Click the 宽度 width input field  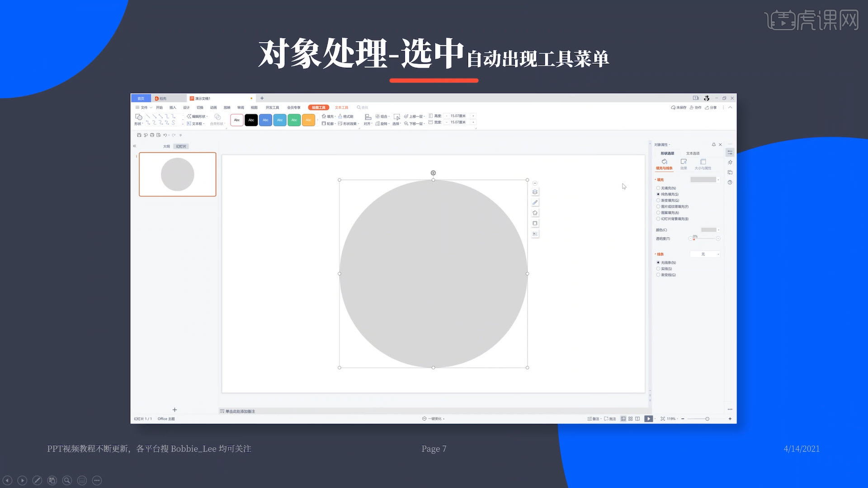(x=458, y=122)
